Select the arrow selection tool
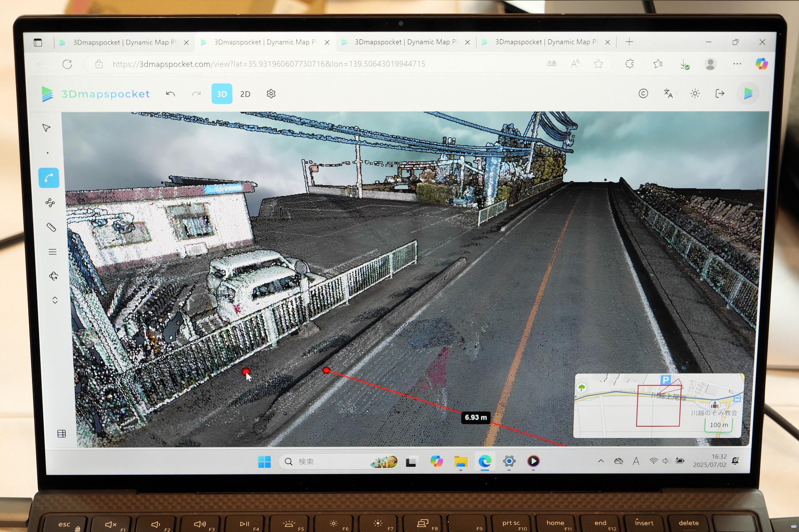This screenshot has width=799, height=532. [x=46, y=128]
